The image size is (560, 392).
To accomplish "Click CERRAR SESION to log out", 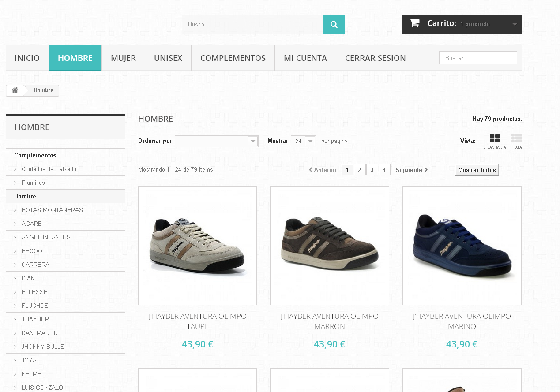I will click(376, 58).
